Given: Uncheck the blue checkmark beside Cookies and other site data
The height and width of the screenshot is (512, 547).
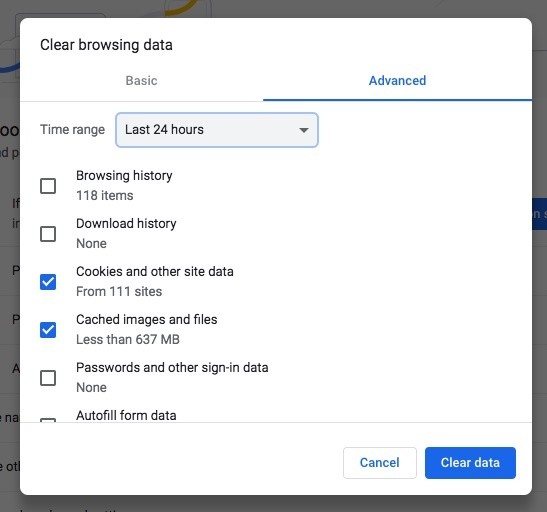Looking at the screenshot, I should click(x=48, y=282).
